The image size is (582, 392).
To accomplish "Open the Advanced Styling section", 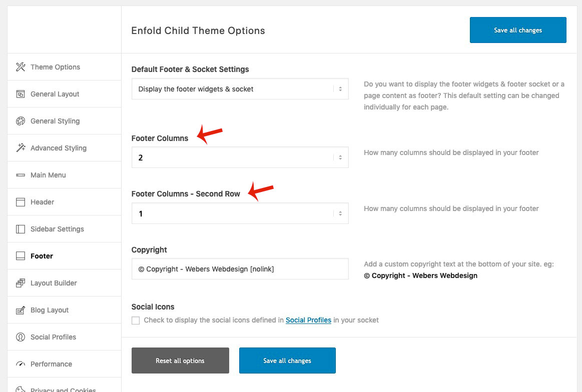I will [x=64, y=148].
